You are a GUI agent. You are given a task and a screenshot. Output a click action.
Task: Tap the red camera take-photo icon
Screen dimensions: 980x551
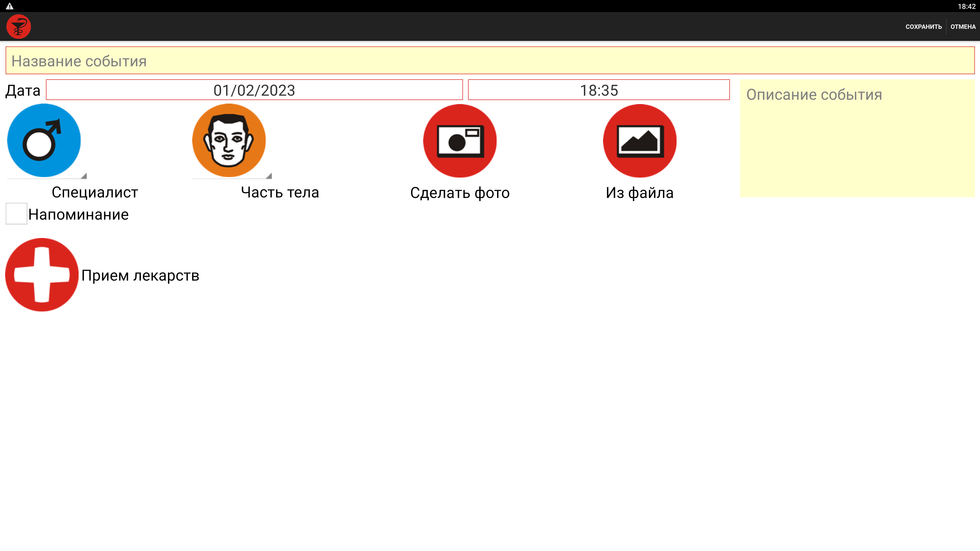point(460,141)
